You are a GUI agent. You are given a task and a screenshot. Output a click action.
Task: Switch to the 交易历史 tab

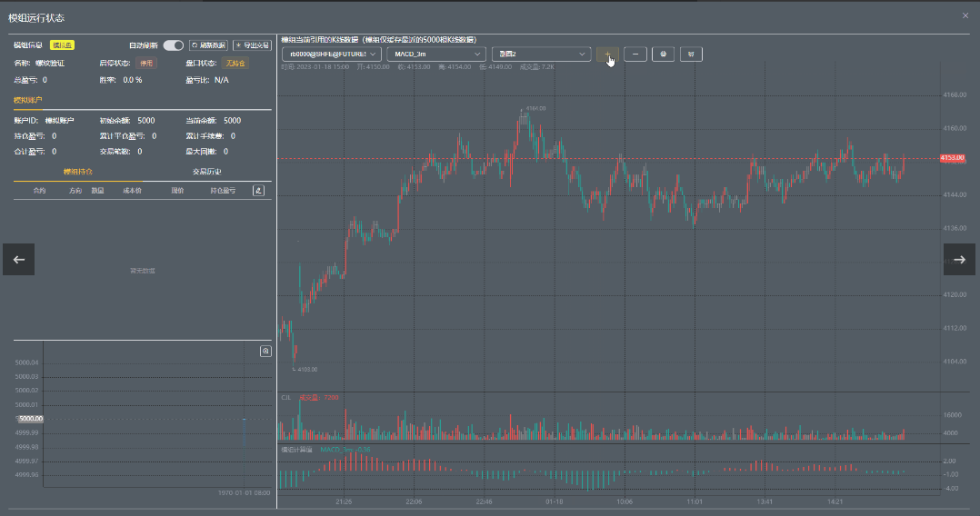(207, 171)
